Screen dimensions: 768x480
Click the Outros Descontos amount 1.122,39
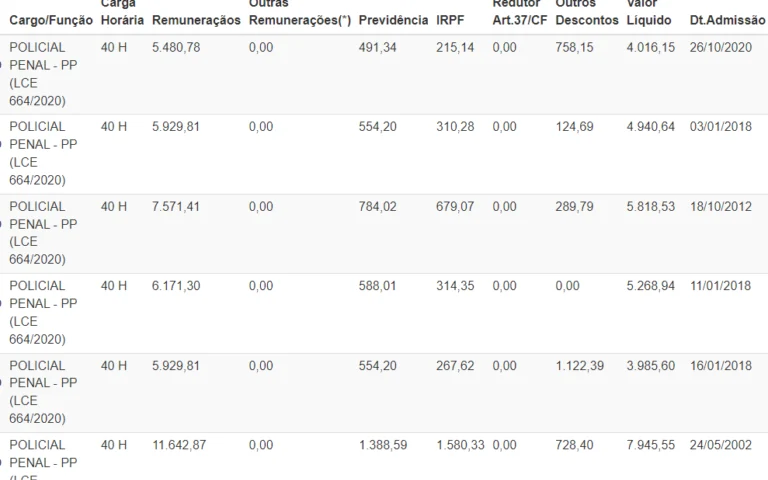point(579,366)
